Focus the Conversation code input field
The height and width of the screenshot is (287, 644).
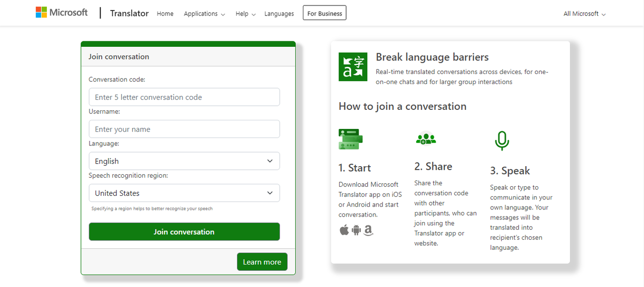click(184, 97)
